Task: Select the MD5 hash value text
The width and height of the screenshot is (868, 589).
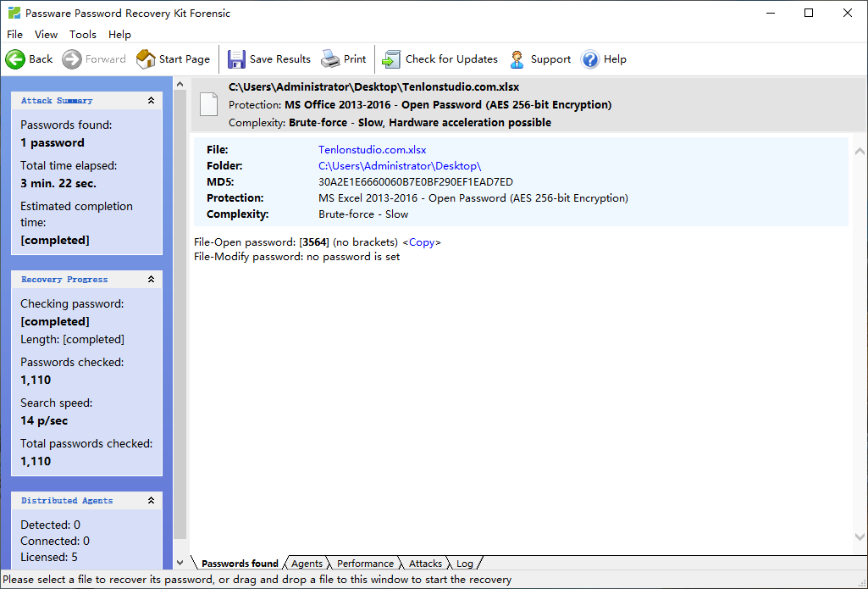Action: (416, 181)
